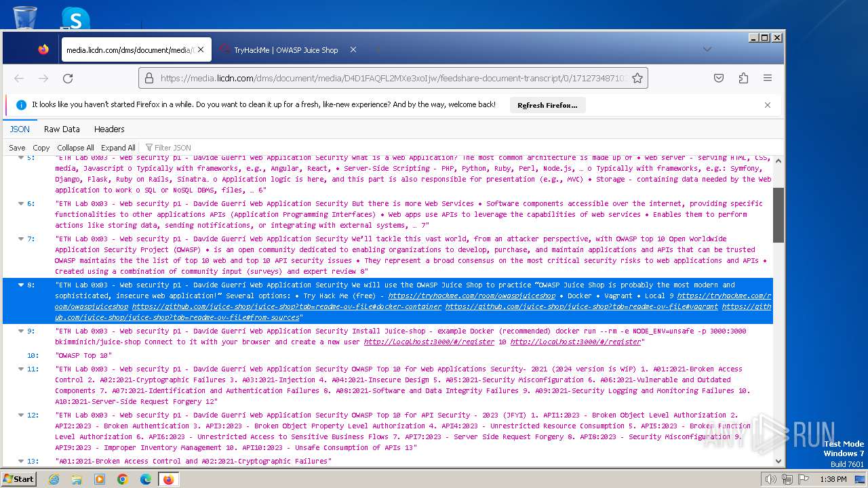The image size is (868, 488).
Task: Open Windows Media Player from taskbar
Action: [x=100, y=479]
